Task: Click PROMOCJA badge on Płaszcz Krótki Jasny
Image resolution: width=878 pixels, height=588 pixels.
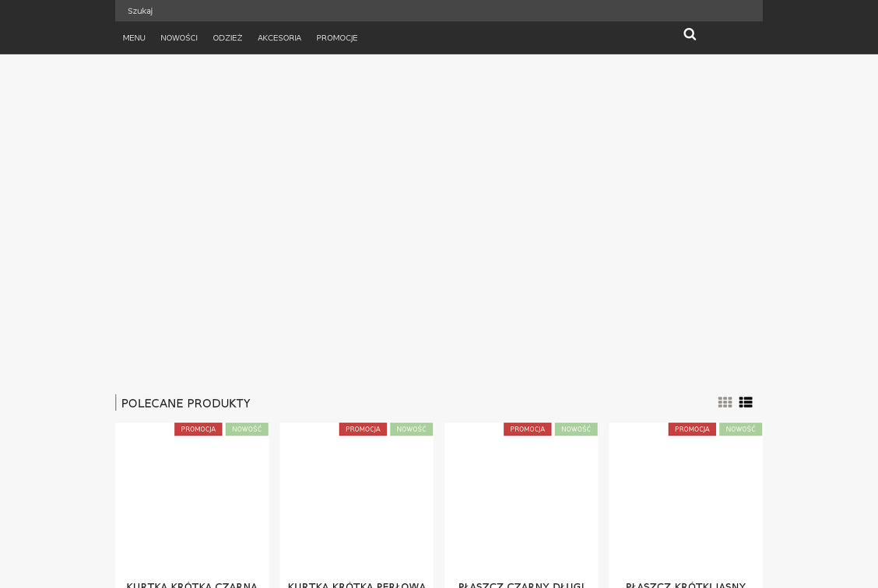Action: [x=692, y=429]
